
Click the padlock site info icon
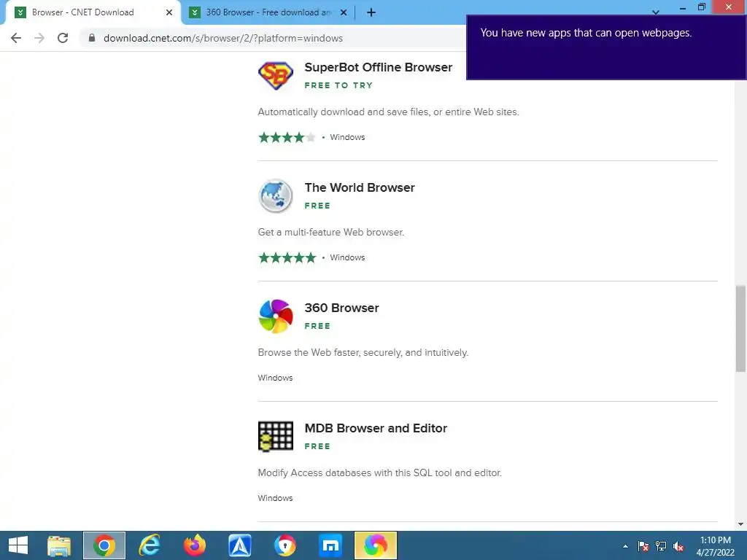pyautogui.click(x=92, y=38)
